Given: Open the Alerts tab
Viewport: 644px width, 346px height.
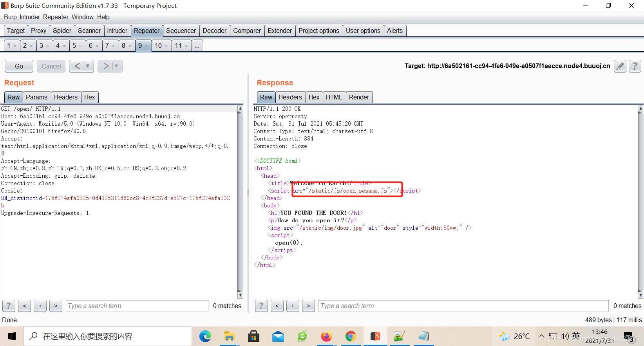Looking at the screenshot, I should pyautogui.click(x=394, y=31).
